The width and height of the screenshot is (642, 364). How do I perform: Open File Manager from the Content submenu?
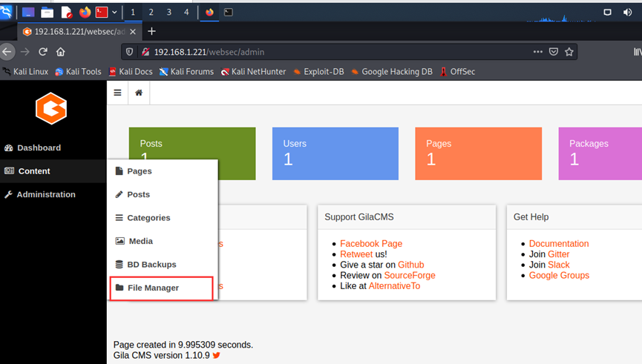(x=162, y=288)
